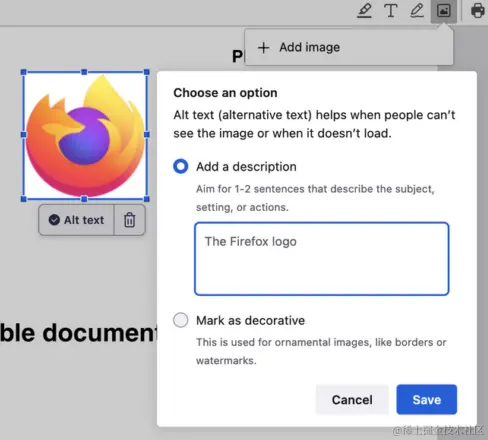Delete the image with the trash icon
Image resolution: width=488 pixels, height=440 pixels.
(x=130, y=220)
